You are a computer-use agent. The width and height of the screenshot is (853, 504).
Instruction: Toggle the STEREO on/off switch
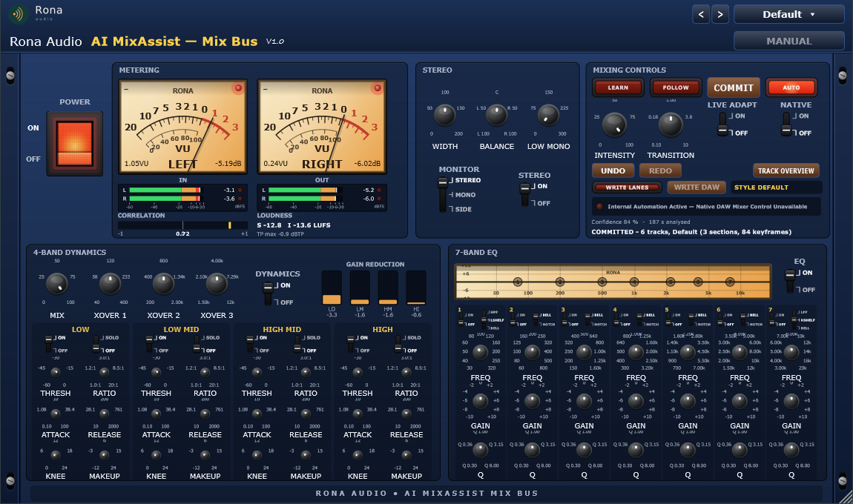[525, 195]
